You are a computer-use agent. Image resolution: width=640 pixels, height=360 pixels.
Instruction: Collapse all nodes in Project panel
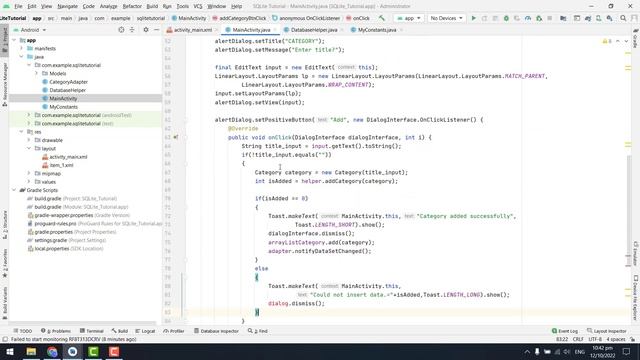132,30
